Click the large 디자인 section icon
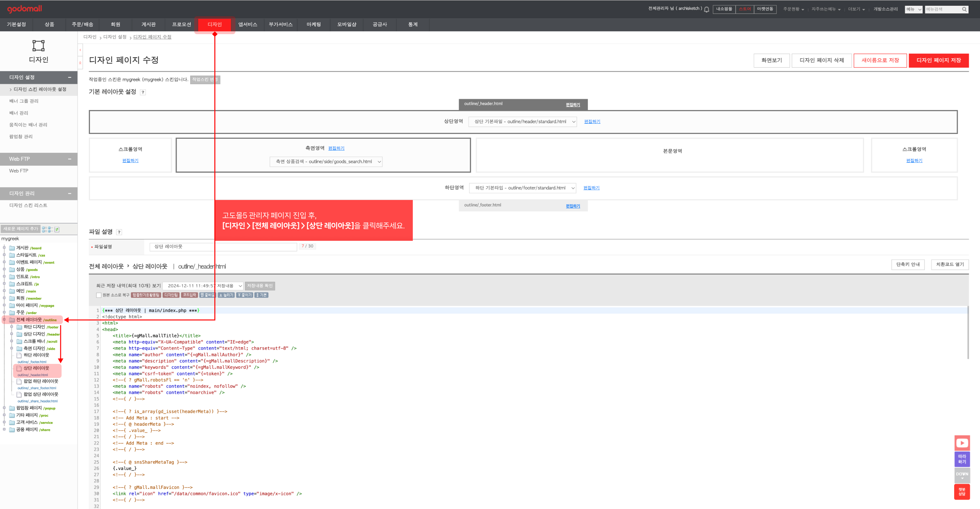Viewport: 980px width, 509px height. 38,46
